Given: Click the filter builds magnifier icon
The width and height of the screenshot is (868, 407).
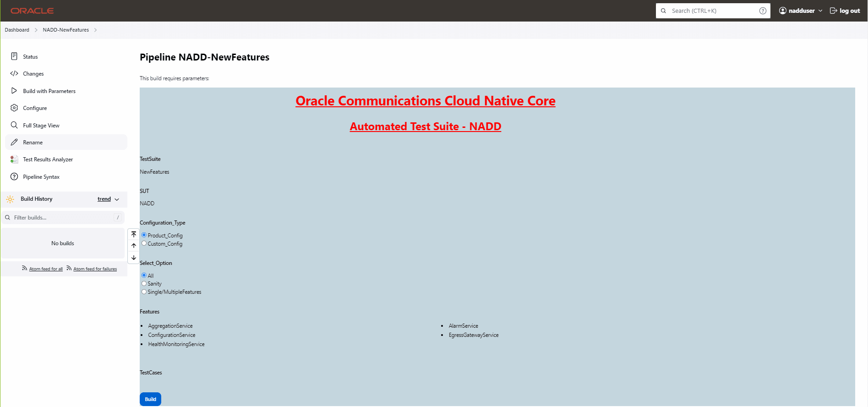Looking at the screenshot, I should click(x=8, y=217).
